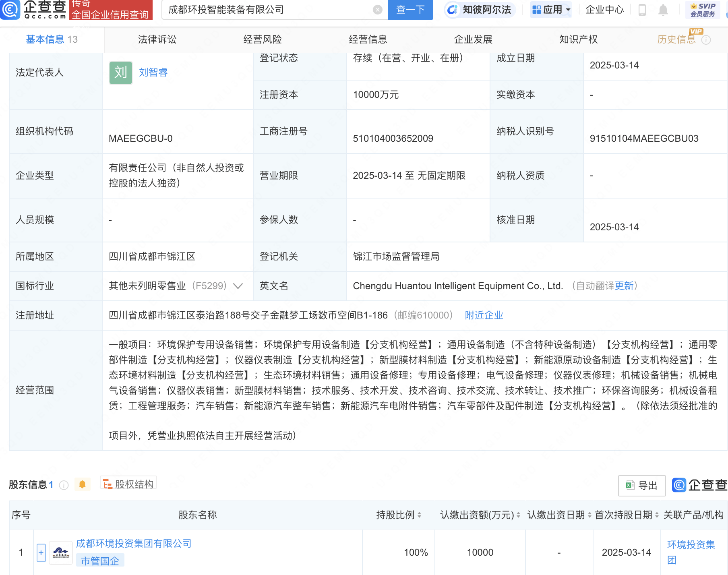Click legal representative name 刘智睿

(153, 72)
